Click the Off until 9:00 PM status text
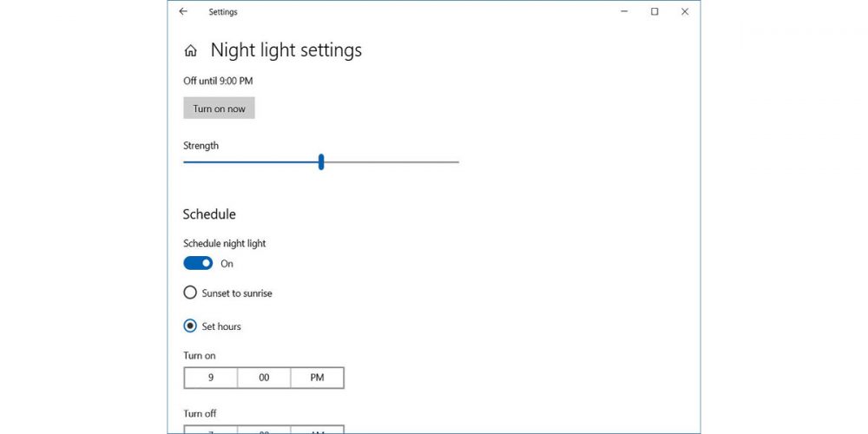The image size is (868, 434). coord(218,81)
